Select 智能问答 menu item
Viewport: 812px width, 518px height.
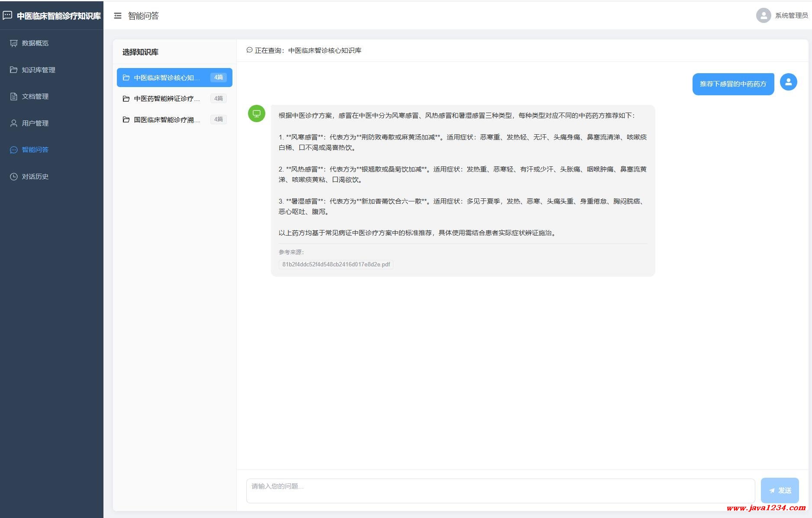35,150
